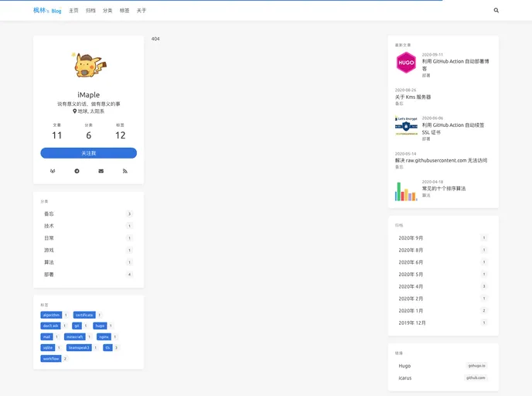Open the bar chart sorting post thumbnail
532x396 pixels.
tap(406, 191)
